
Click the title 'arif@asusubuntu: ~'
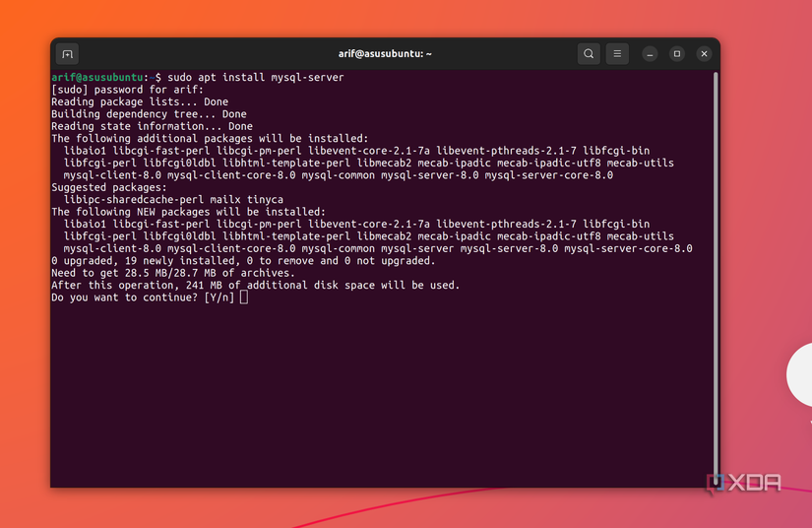(x=385, y=54)
